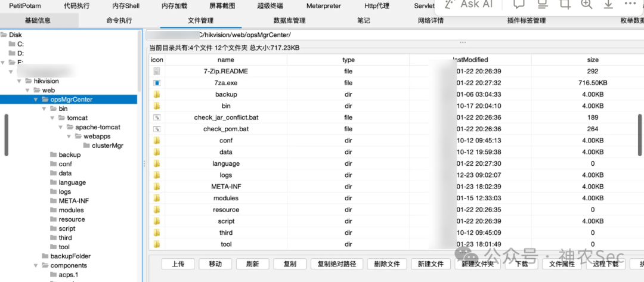Click folder icon in resource table row
The height and width of the screenshot is (282, 644).
[x=156, y=209]
